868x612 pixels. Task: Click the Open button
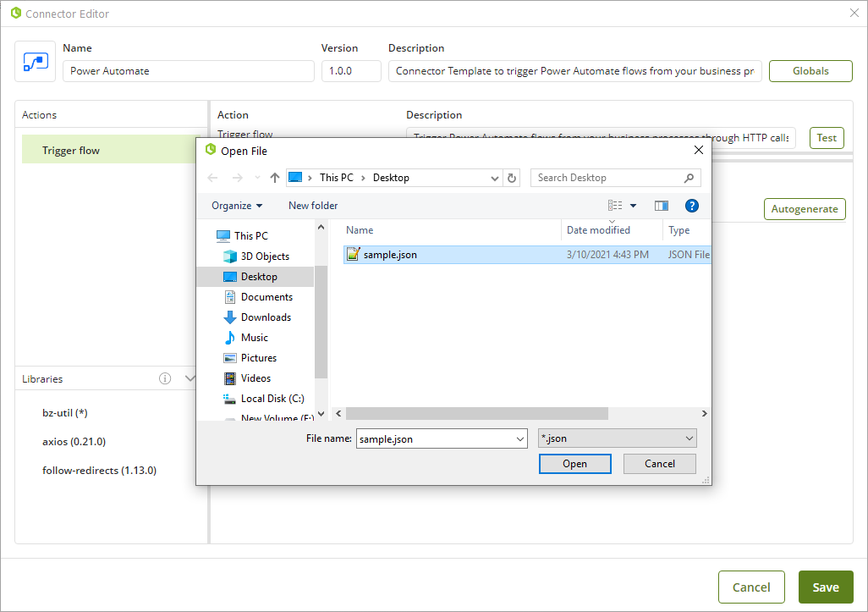click(574, 464)
